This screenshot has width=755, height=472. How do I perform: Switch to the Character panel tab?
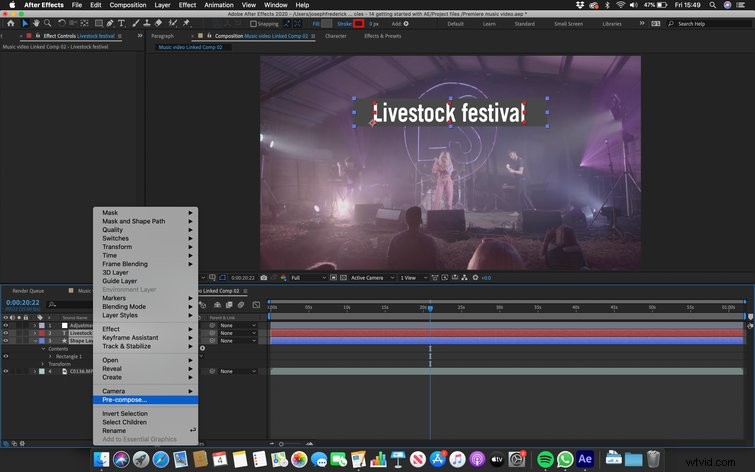pos(336,36)
